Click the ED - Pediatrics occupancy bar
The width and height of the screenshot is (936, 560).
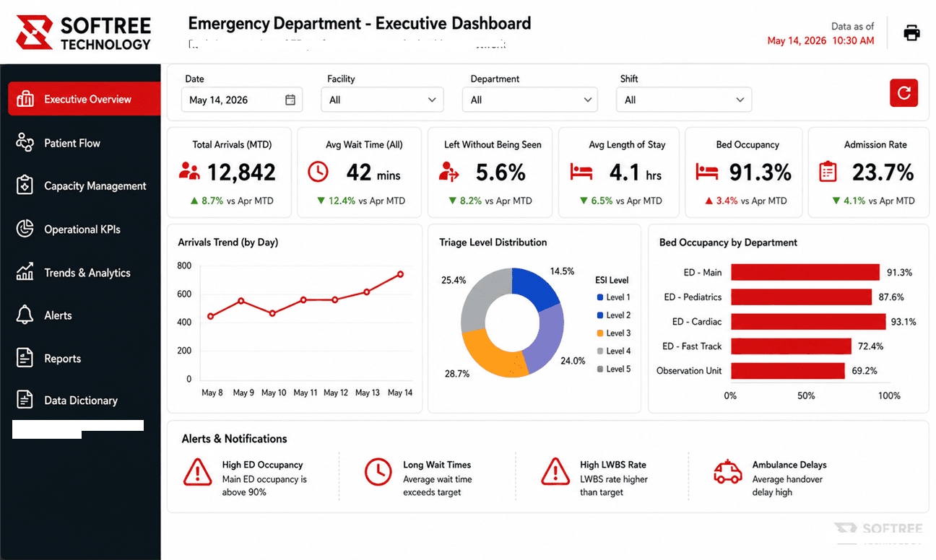click(x=802, y=297)
